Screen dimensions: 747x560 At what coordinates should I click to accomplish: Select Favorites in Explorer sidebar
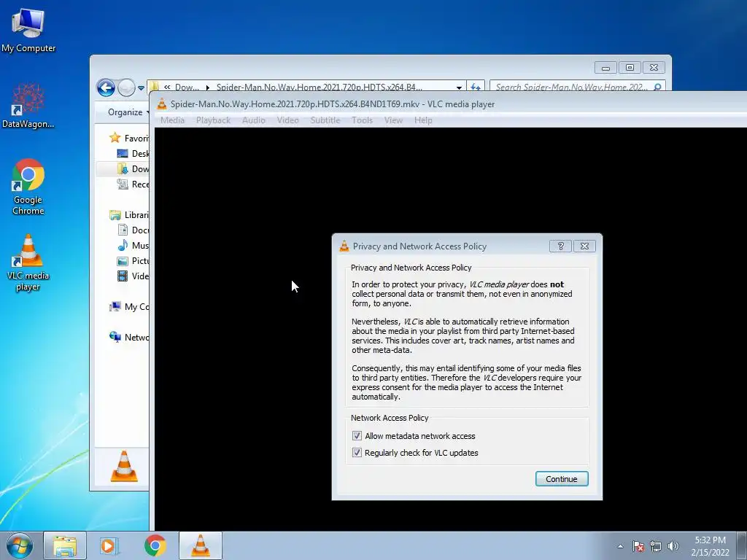tap(128, 138)
